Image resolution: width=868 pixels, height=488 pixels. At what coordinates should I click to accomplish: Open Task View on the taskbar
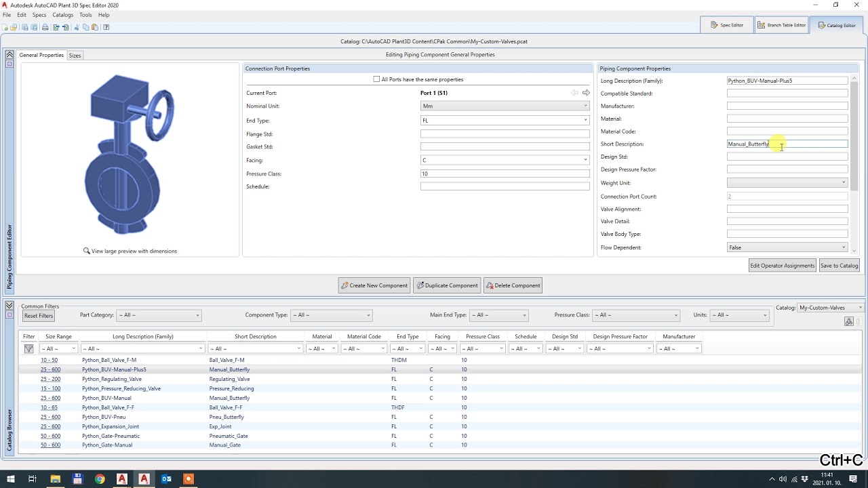click(x=32, y=479)
